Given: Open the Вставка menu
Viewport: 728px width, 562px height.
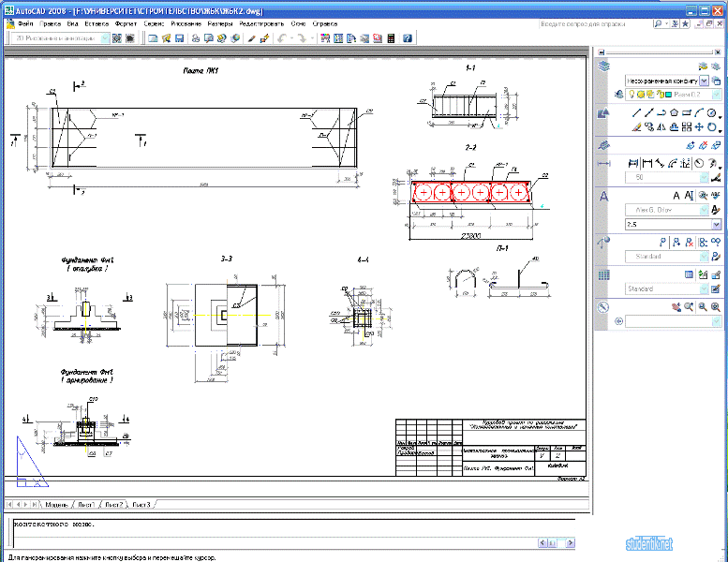Looking at the screenshot, I should pos(97,23).
